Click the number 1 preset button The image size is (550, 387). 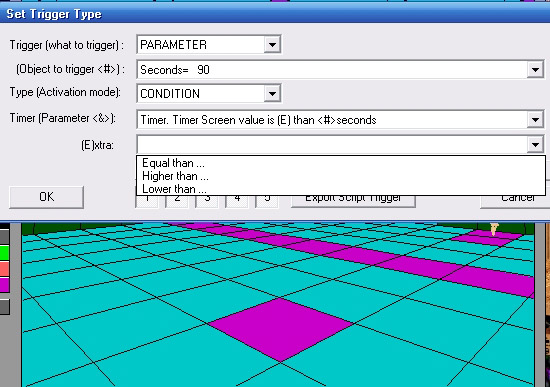147,201
